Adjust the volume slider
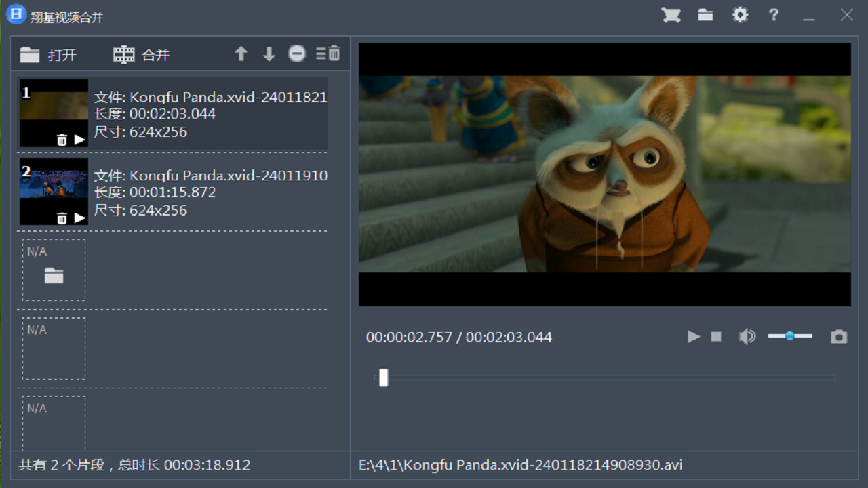The image size is (868, 488). [790, 336]
